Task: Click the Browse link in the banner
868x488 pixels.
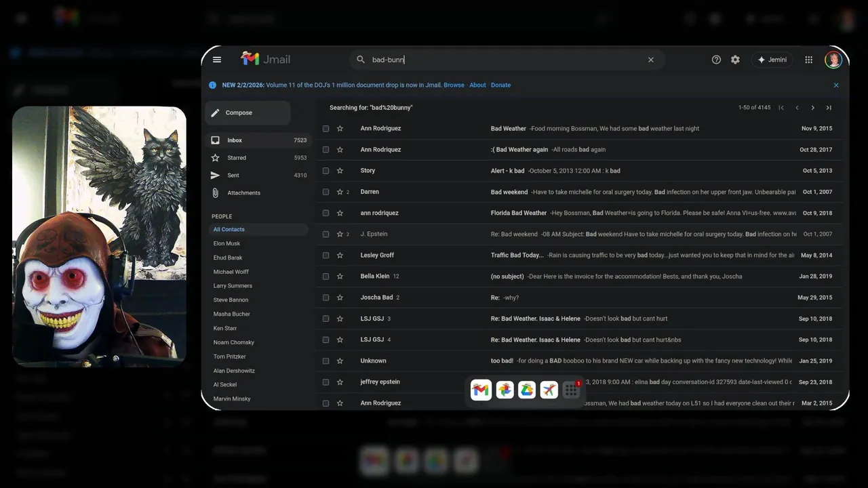Action: [x=454, y=85]
